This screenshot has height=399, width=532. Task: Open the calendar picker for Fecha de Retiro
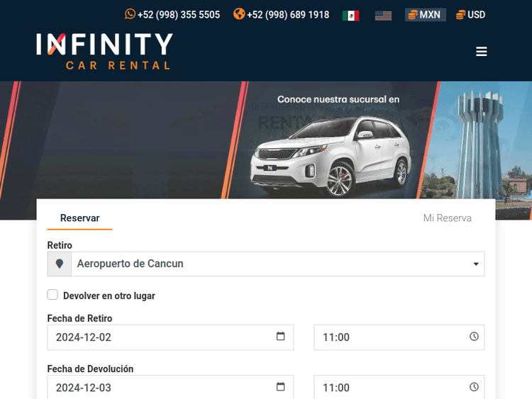pyautogui.click(x=281, y=337)
